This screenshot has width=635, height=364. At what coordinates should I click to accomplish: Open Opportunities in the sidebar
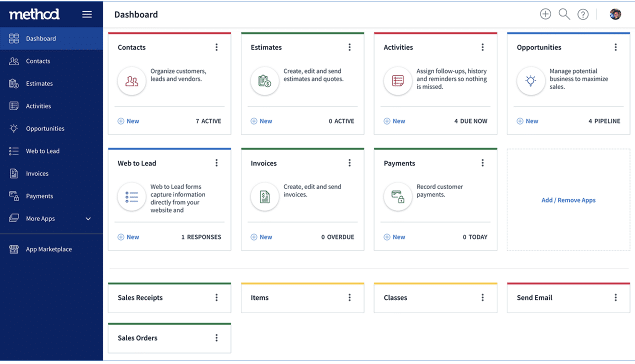click(x=51, y=128)
